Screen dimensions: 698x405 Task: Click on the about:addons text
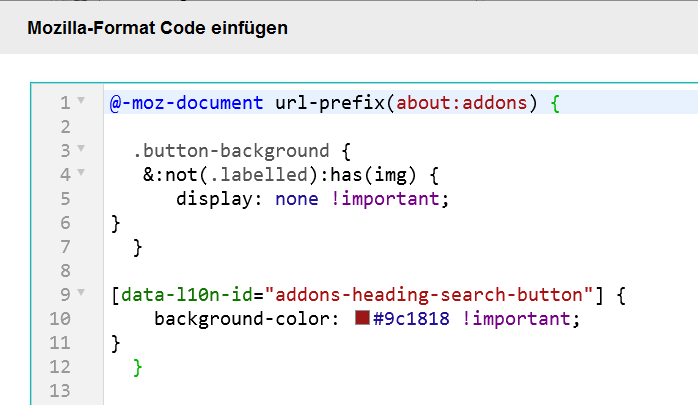pos(466,102)
